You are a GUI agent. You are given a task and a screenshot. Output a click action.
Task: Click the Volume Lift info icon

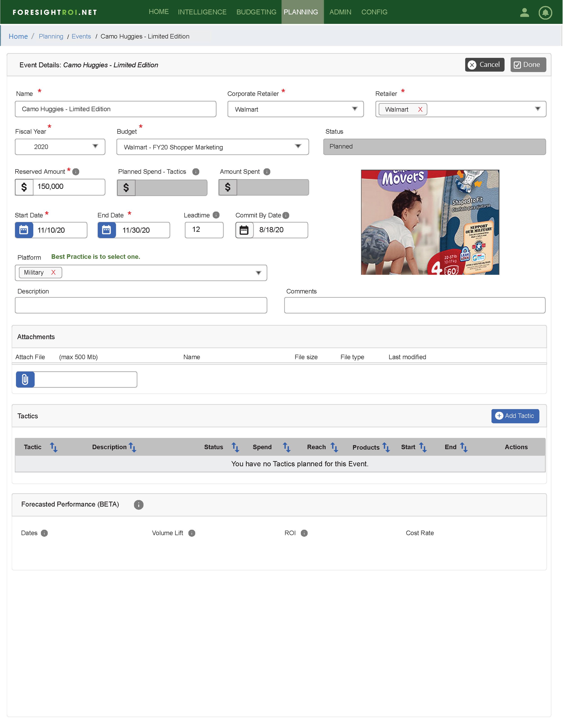192,533
